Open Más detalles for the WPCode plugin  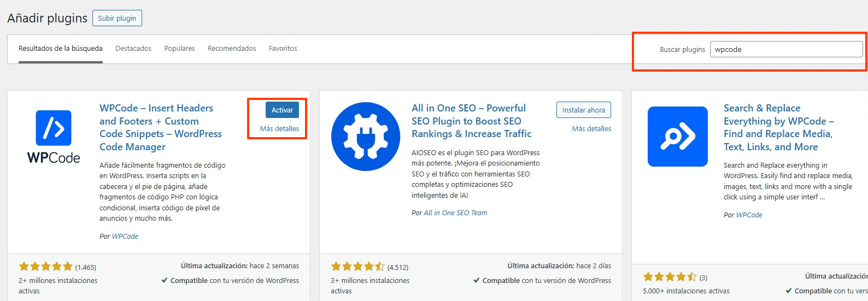point(279,129)
